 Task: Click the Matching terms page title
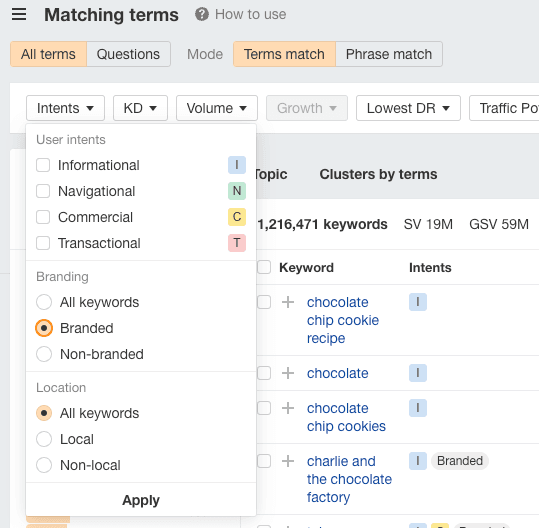(111, 15)
